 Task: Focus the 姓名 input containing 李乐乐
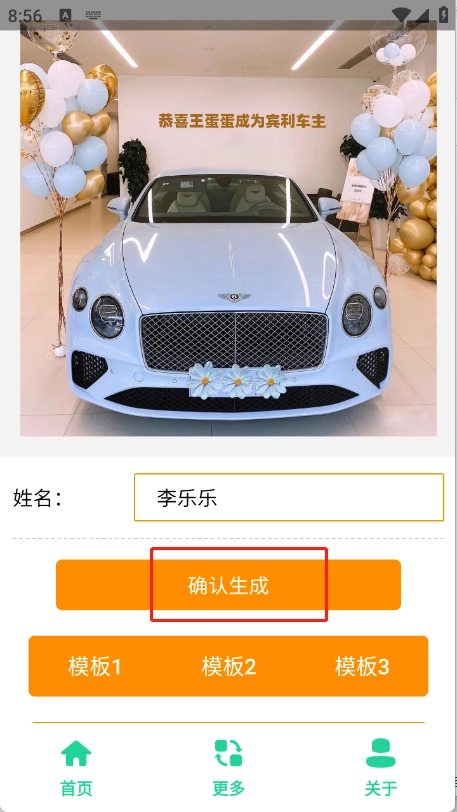pos(289,497)
